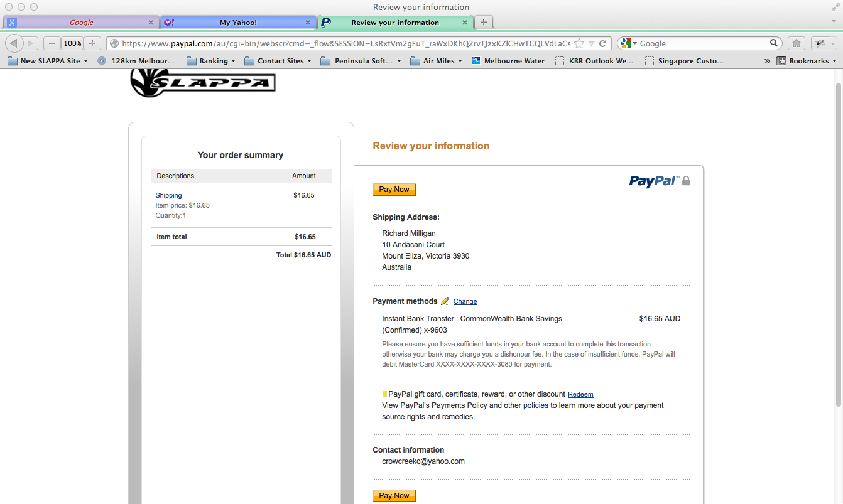Open a new tab with the plus button

tap(483, 22)
